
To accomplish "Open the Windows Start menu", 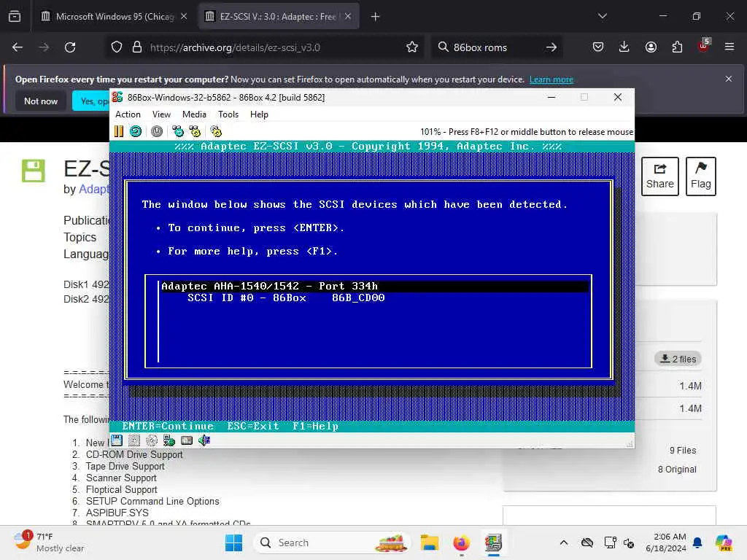I will [234, 542].
